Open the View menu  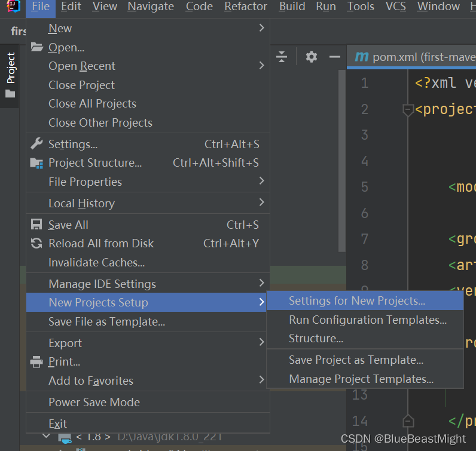[105, 7]
